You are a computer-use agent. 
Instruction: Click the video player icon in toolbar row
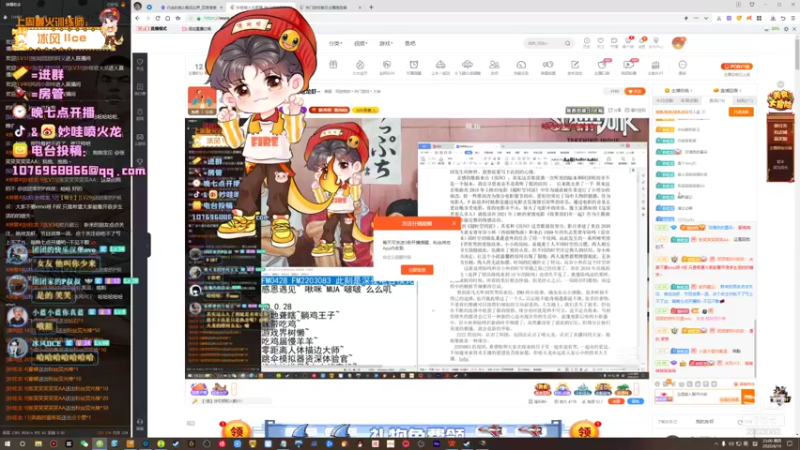[x=629, y=66]
